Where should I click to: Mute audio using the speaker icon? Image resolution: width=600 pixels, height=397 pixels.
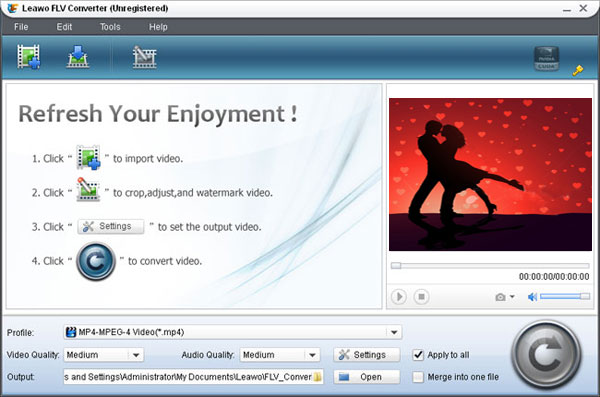click(x=532, y=297)
